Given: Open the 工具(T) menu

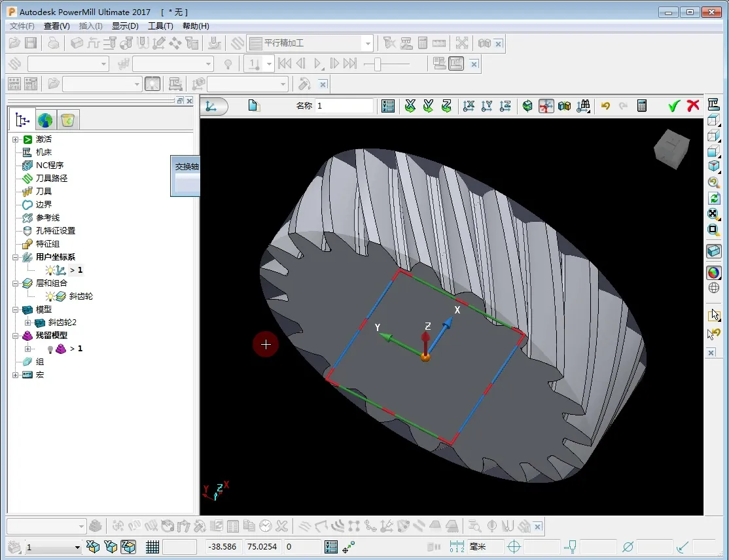Looking at the screenshot, I should (160, 26).
